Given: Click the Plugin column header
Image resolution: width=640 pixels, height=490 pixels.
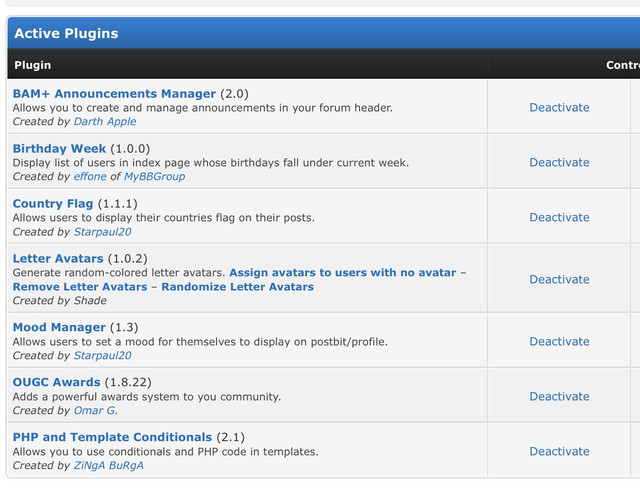Looking at the screenshot, I should [33, 65].
